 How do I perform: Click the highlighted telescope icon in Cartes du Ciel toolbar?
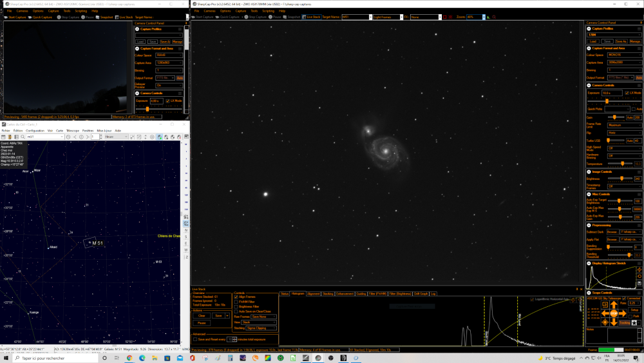click(x=159, y=137)
